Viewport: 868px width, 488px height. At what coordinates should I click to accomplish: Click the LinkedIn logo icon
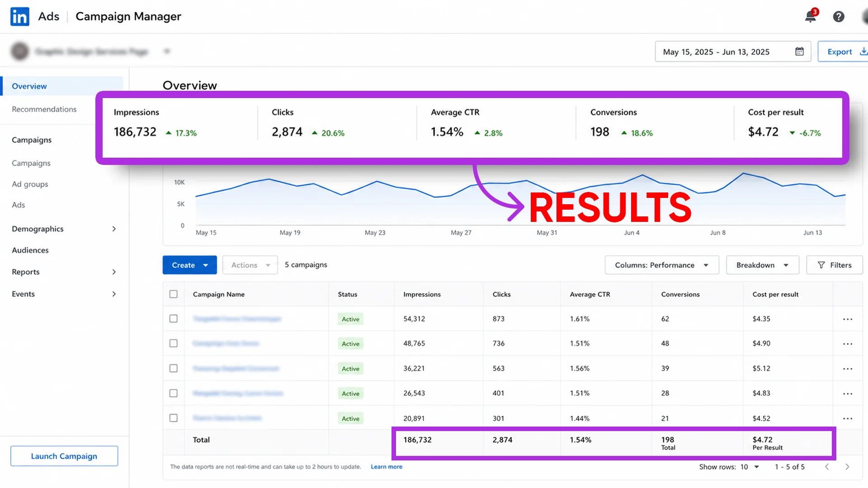click(x=20, y=17)
